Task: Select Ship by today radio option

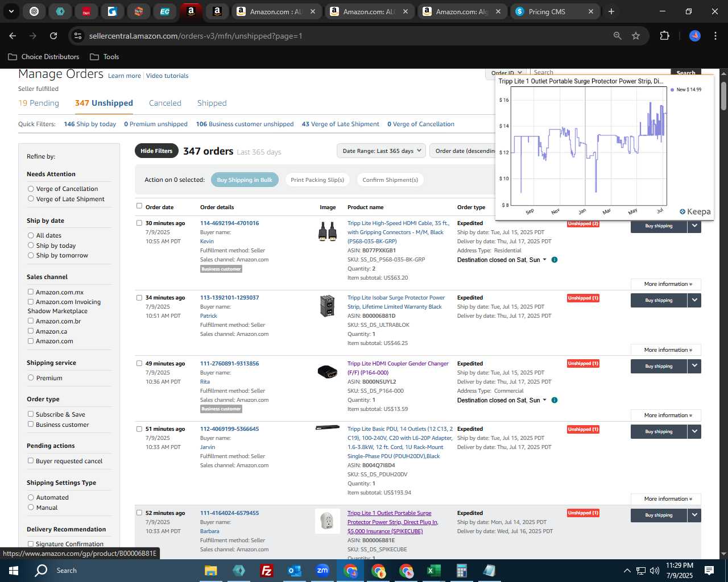Action: tap(31, 246)
